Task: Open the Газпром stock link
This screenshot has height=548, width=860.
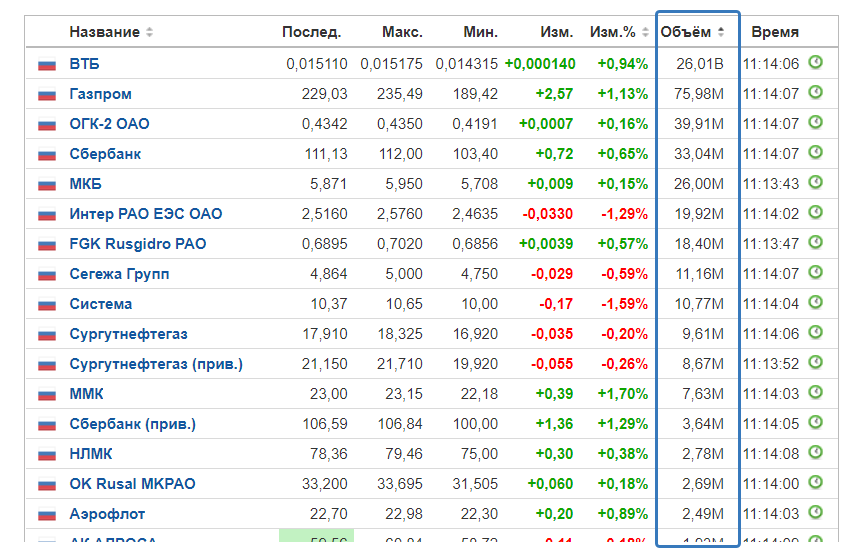Action: [100, 94]
